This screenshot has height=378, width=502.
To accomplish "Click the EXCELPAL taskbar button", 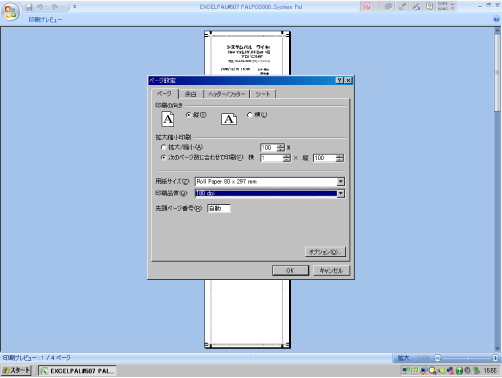I will click(x=77, y=371).
